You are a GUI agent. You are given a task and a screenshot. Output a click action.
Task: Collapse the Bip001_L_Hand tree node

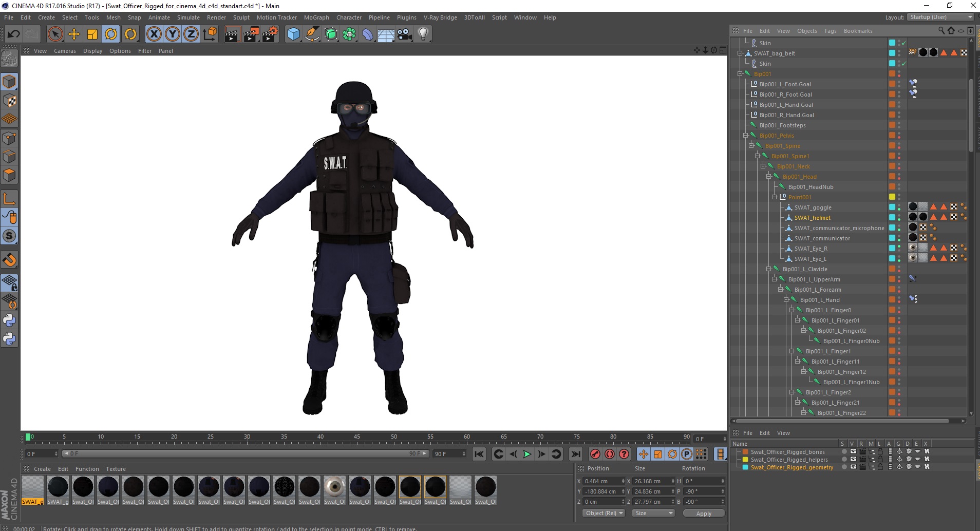pos(786,300)
